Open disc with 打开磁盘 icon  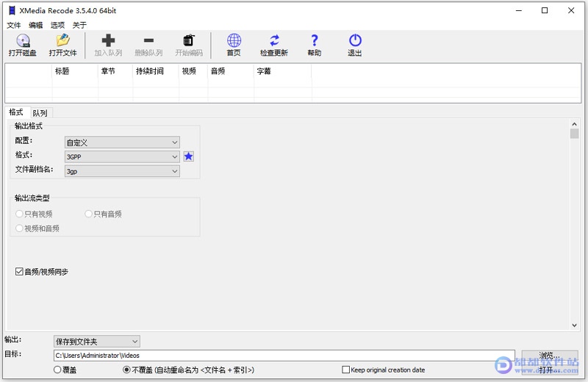(23, 45)
